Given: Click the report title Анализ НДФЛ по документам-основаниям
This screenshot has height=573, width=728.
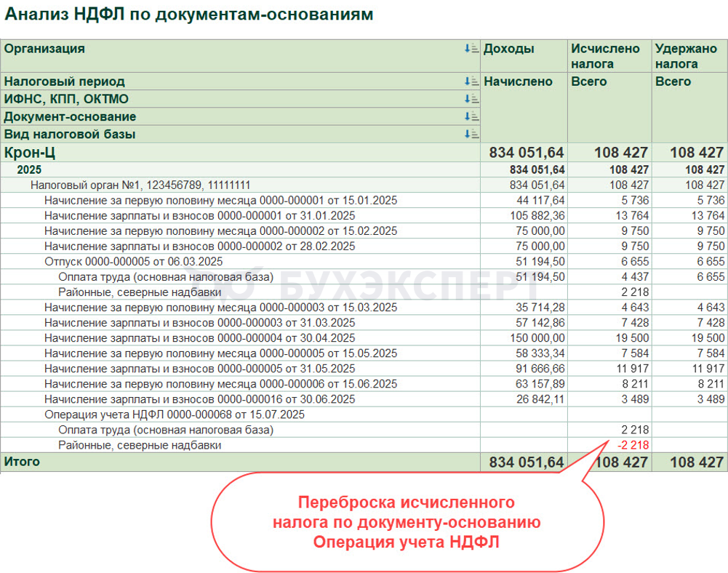Looking at the screenshot, I should pyautogui.click(x=188, y=14).
